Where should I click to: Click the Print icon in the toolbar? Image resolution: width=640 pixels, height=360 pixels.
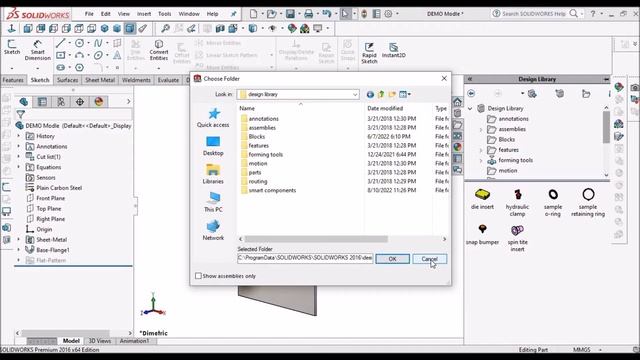click(x=309, y=14)
